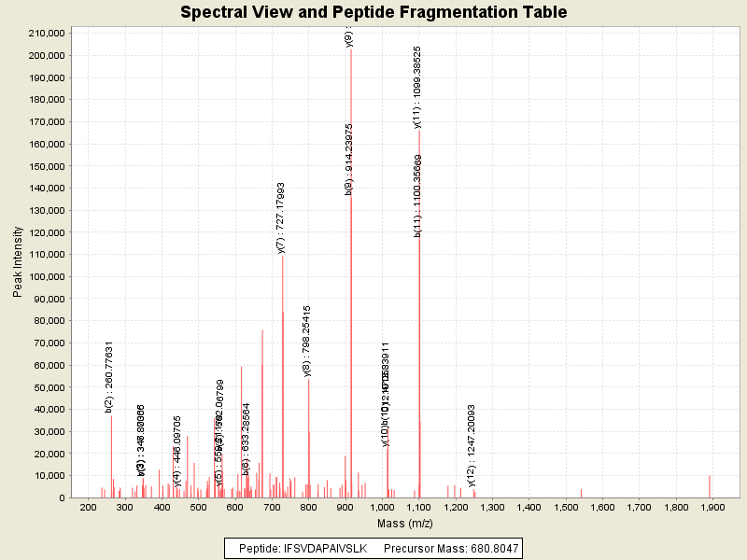747x560 pixels.
Task: Click the 1,900 tick on the mass axis
Action: (712, 507)
